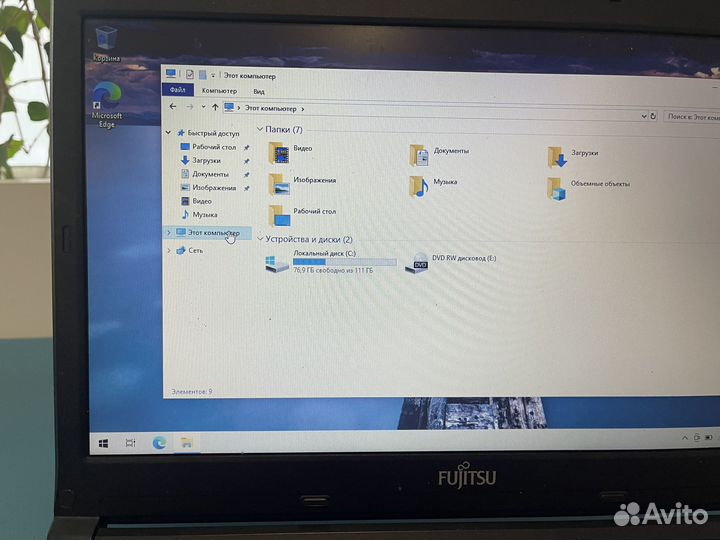
Task: Expand the breadcrumb chevron after Этот компьютер
Action: (303, 109)
